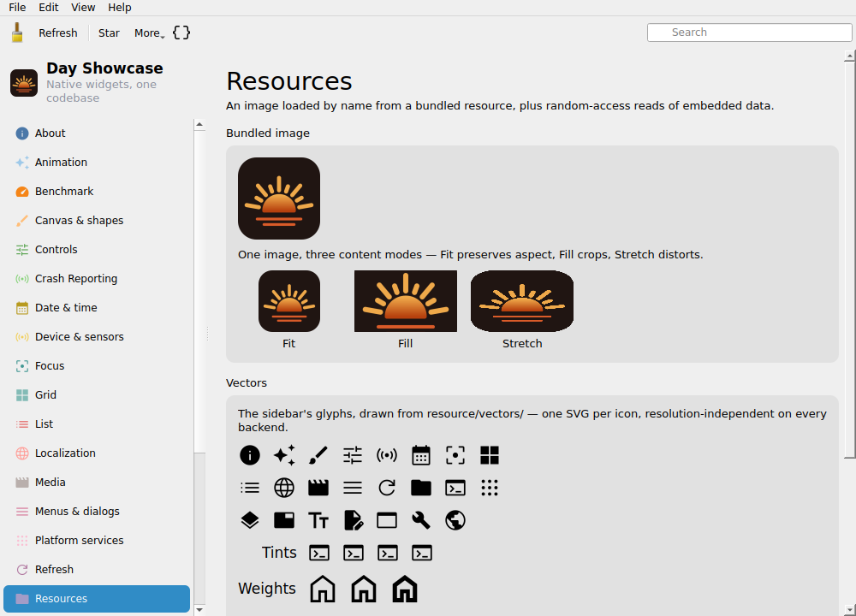
Task: Click the Stretch mode image thumbnail
Action: point(522,301)
